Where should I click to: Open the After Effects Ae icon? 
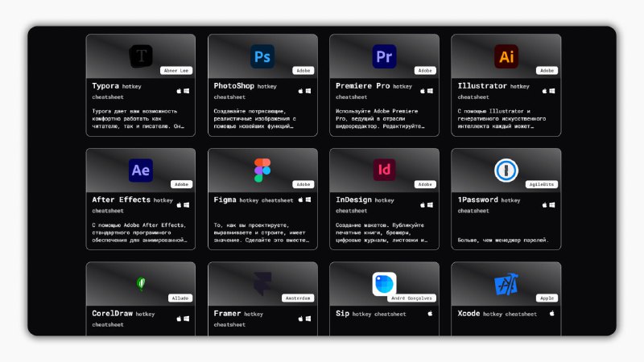coord(141,170)
